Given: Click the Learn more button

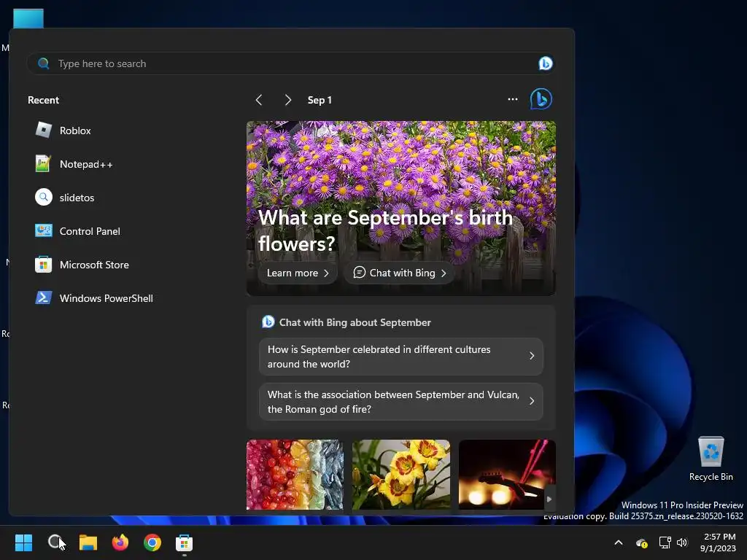Looking at the screenshot, I should point(298,273).
